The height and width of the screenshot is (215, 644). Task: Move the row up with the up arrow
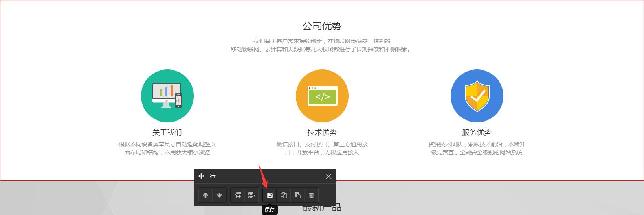(x=205, y=195)
